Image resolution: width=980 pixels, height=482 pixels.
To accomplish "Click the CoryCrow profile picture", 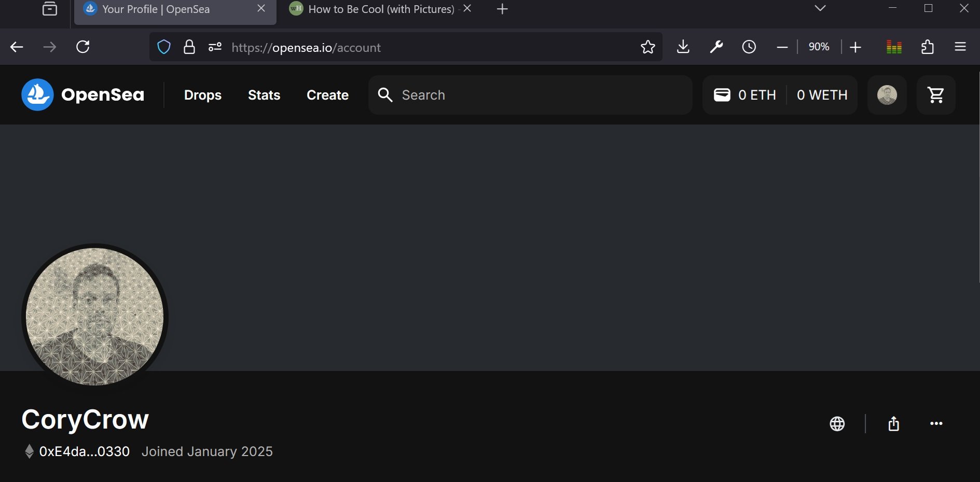I will pos(95,316).
